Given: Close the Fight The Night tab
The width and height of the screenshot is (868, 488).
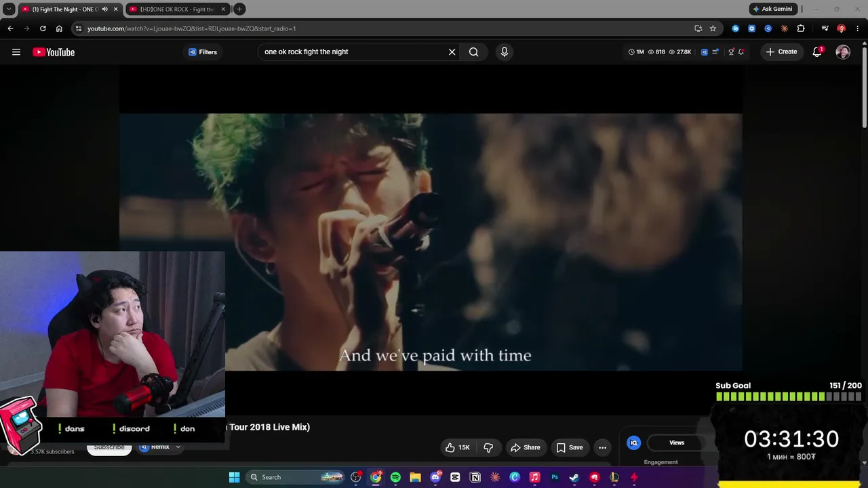Looking at the screenshot, I should coord(115,9).
